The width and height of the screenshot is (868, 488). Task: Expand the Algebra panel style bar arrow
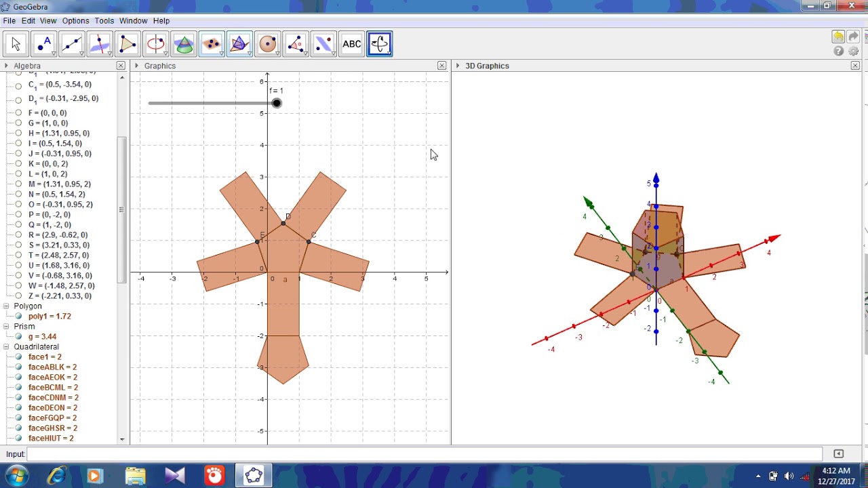[7, 66]
